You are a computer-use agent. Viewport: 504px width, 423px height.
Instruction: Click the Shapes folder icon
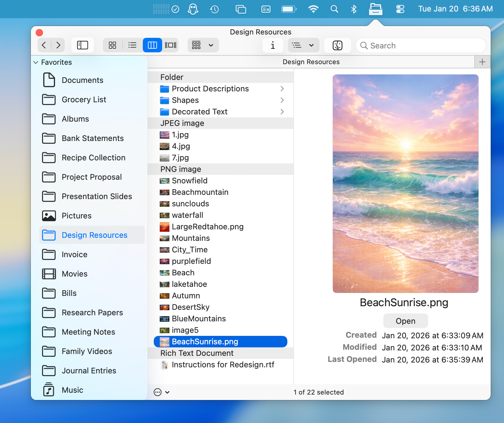point(165,100)
